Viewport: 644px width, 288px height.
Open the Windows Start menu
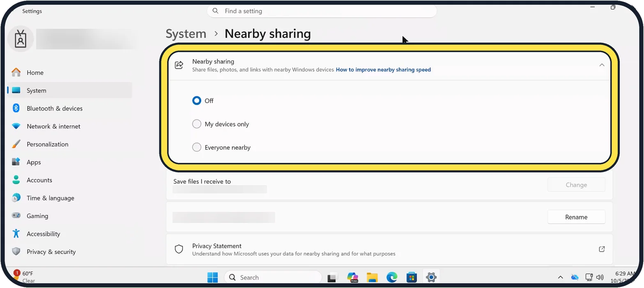coord(213,278)
